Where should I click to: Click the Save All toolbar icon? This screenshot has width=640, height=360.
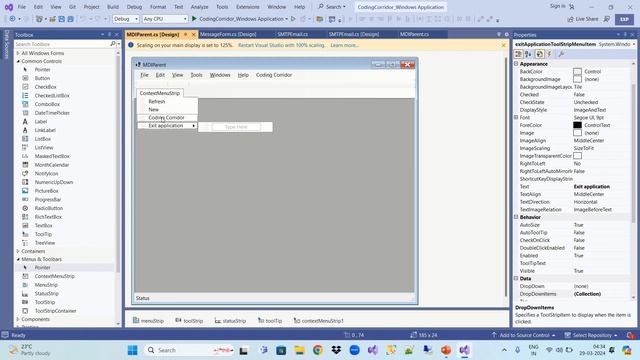coord(71,19)
